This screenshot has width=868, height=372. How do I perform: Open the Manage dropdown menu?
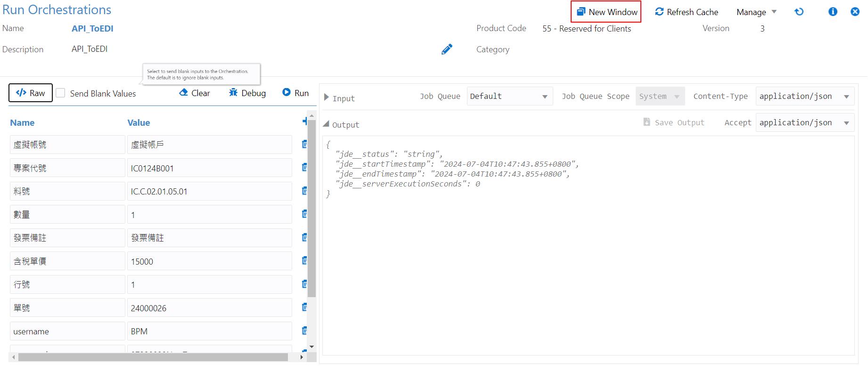[x=756, y=12]
